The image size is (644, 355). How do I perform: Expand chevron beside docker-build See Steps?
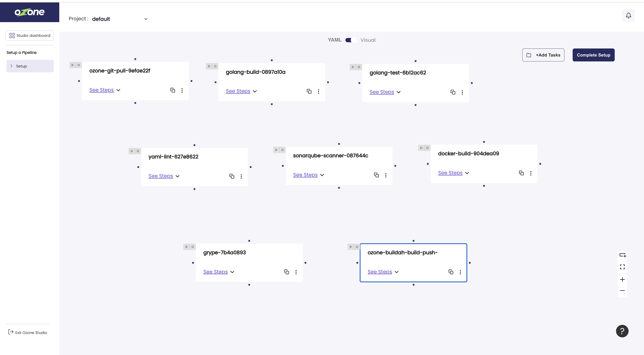tap(467, 173)
